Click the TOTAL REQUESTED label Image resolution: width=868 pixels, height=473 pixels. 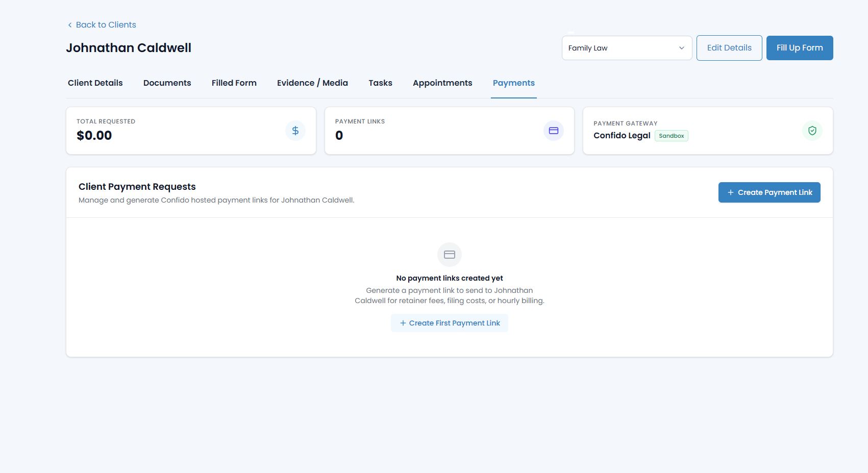click(x=106, y=121)
